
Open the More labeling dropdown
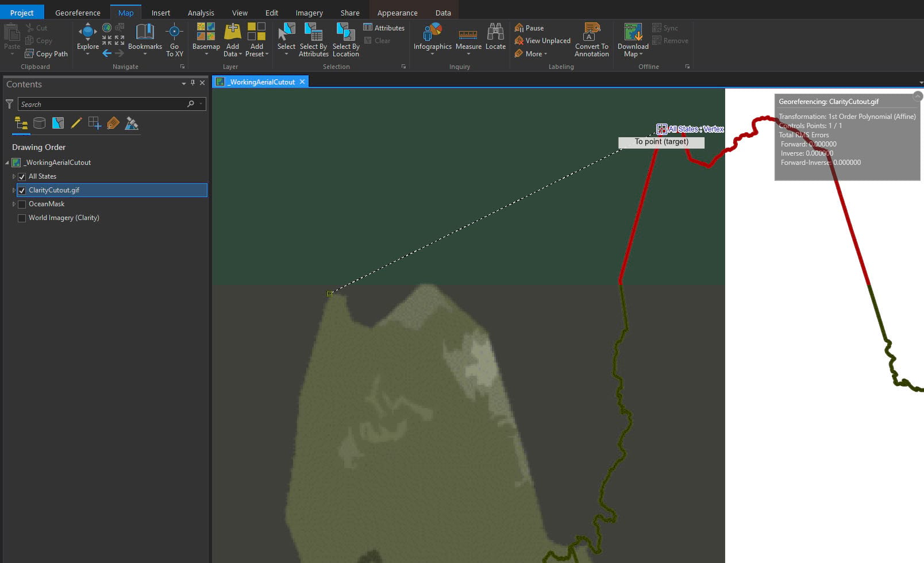[531, 54]
